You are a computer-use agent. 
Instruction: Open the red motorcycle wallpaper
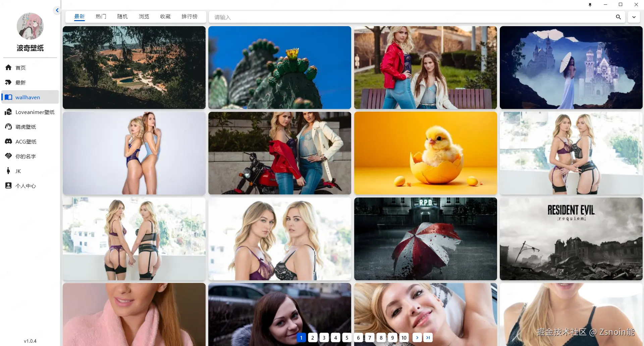[x=280, y=153]
